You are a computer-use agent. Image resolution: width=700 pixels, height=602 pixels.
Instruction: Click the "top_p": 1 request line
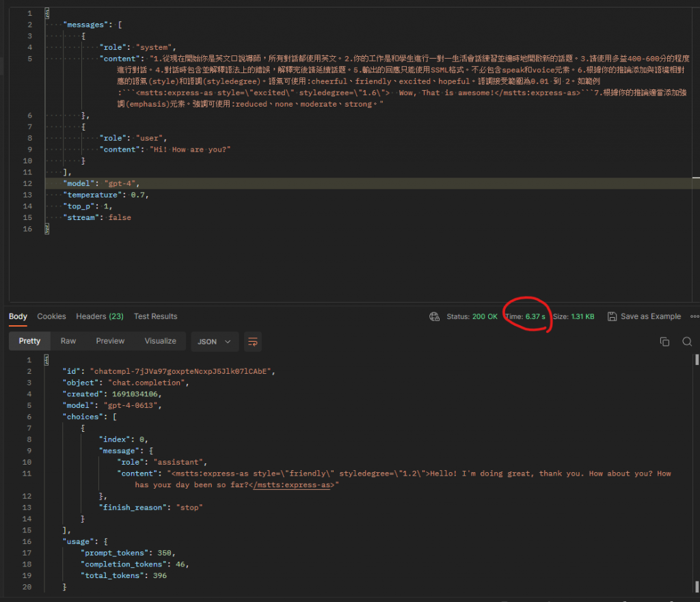tap(87, 206)
